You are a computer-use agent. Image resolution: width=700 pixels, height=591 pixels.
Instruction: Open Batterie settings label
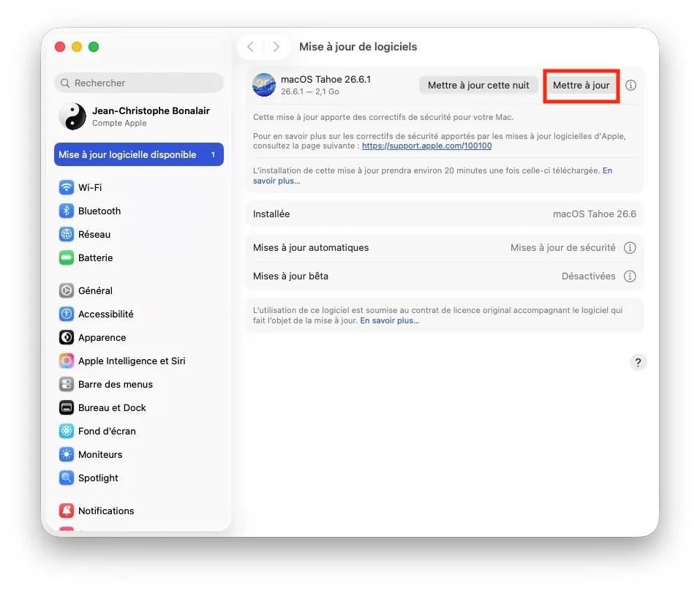[x=96, y=258]
